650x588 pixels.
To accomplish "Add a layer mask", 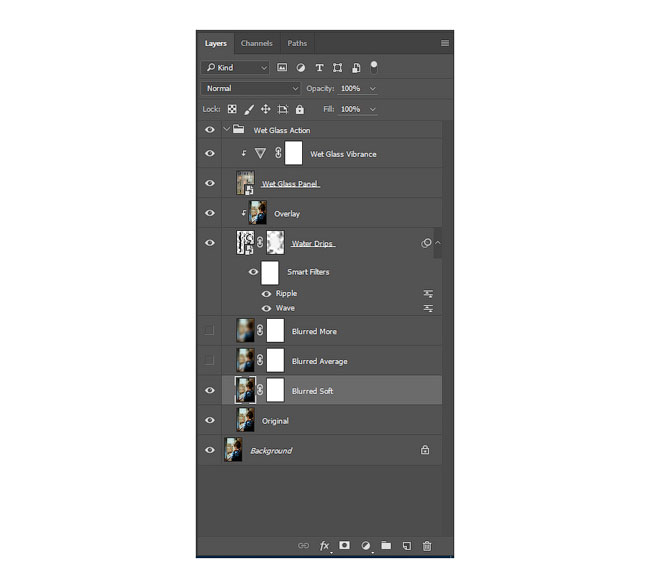I will coord(344,545).
